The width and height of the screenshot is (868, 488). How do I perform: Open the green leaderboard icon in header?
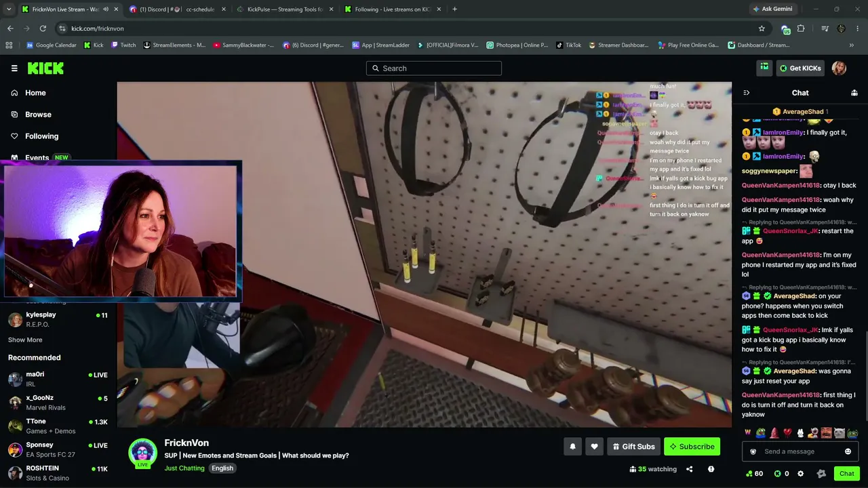click(764, 68)
